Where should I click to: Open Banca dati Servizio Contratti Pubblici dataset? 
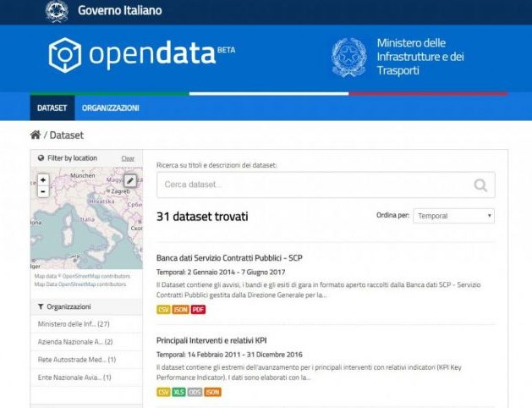tap(229, 258)
